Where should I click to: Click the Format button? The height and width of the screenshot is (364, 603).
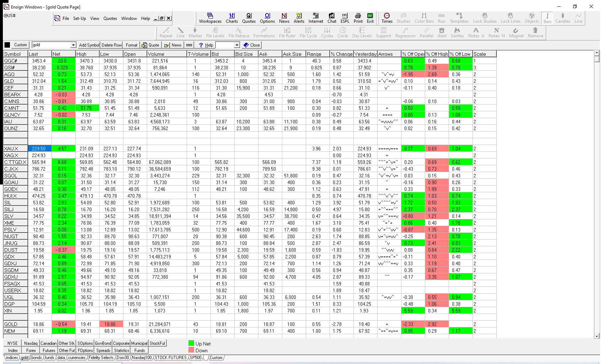pyautogui.click(x=132, y=45)
